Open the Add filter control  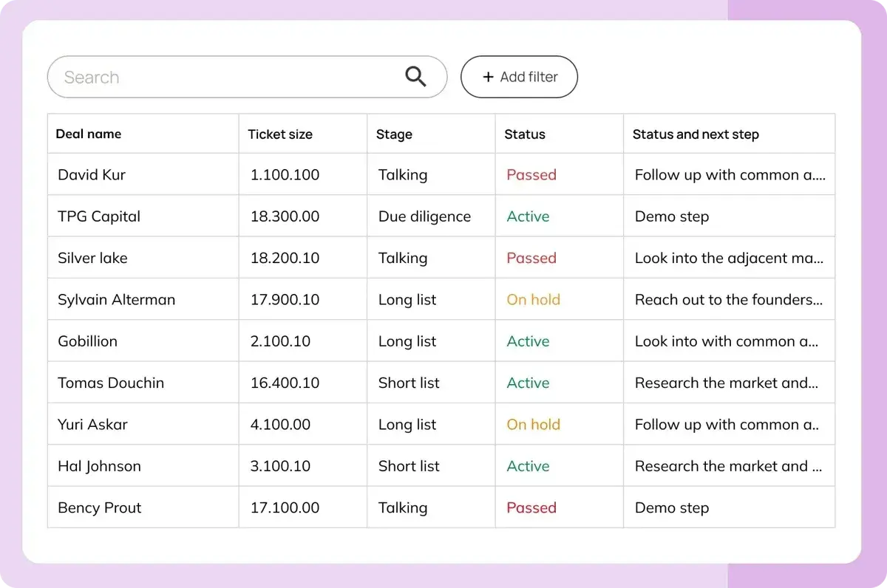519,76
